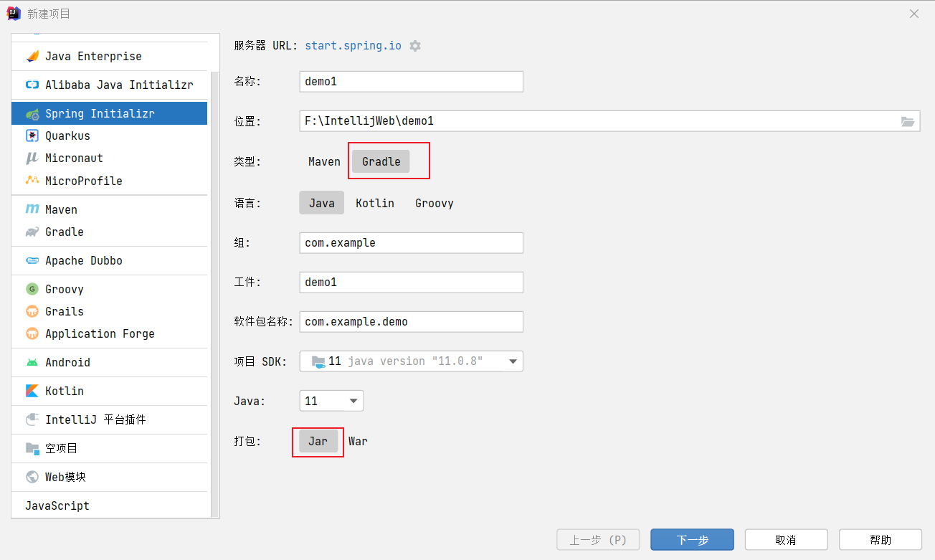Click the MicroProfile icon
Viewport: 935px width, 560px height.
[x=32, y=181]
